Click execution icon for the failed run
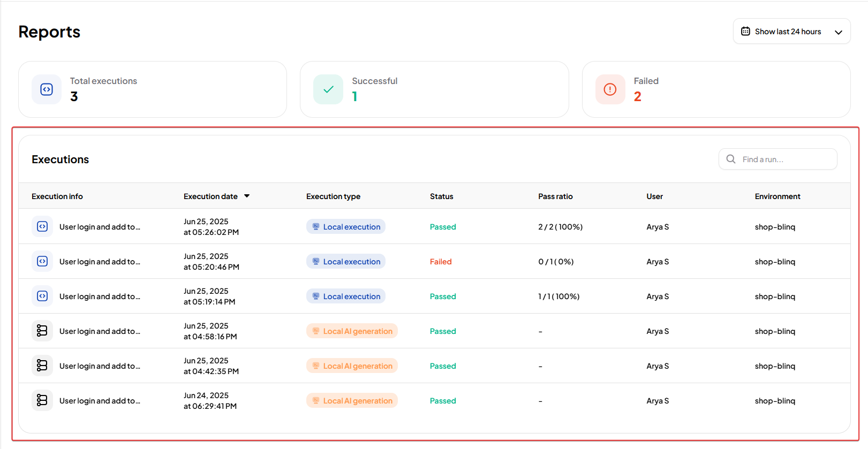The width and height of the screenshot is (868, 449). click(42, 261)
